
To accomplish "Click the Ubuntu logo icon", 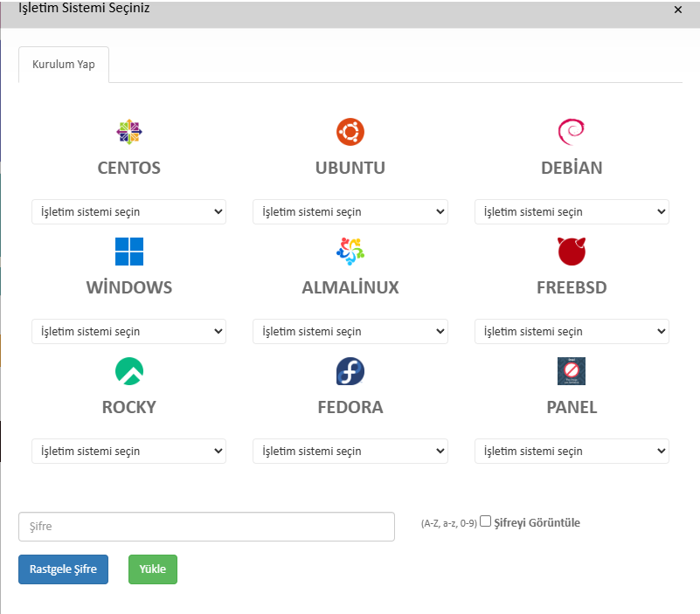I will 350,132.
